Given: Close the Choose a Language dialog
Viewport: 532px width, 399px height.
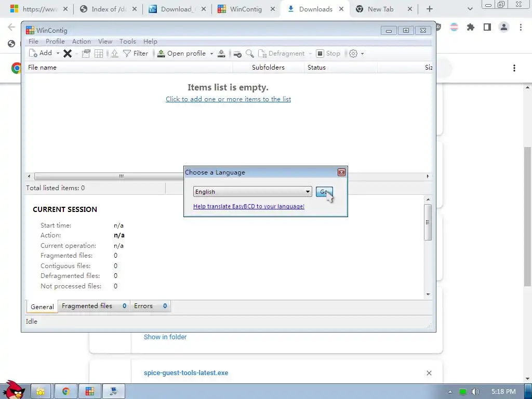Looking at the screenshot, I should pos(341,172).
